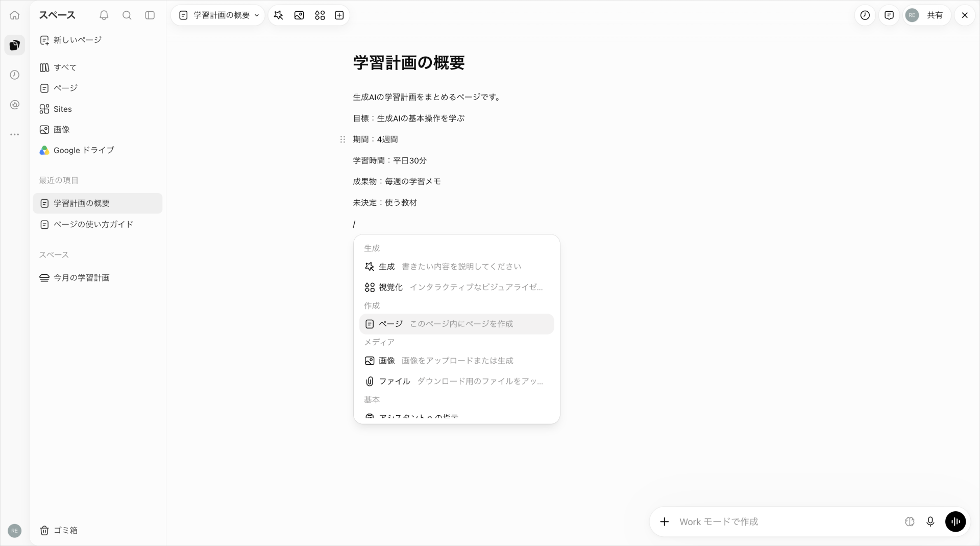980x546 pixels.
Task: Open the mentions @ icon in left rail
Action: (15, 105)
